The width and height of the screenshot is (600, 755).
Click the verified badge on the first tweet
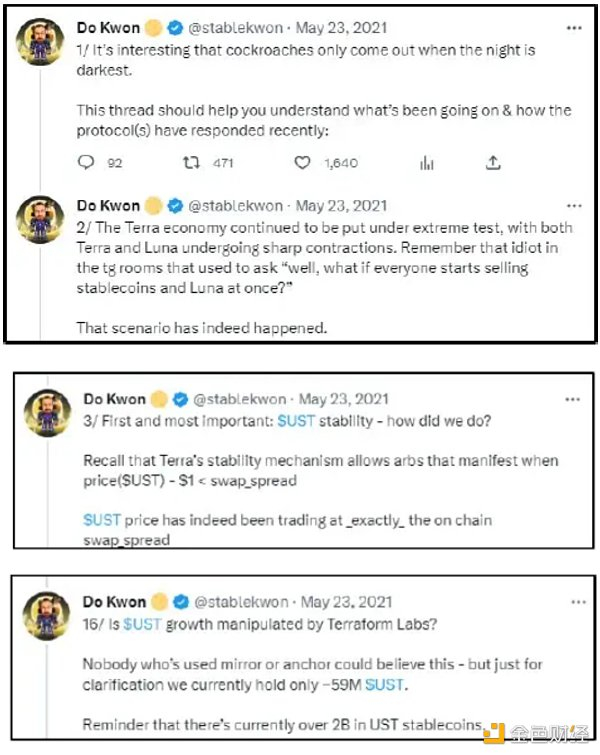[174, 28]
